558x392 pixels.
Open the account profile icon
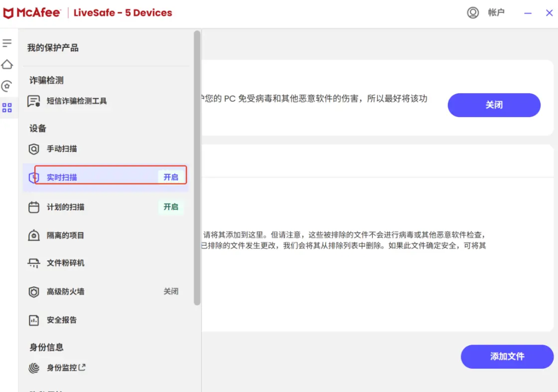[472, 13]
